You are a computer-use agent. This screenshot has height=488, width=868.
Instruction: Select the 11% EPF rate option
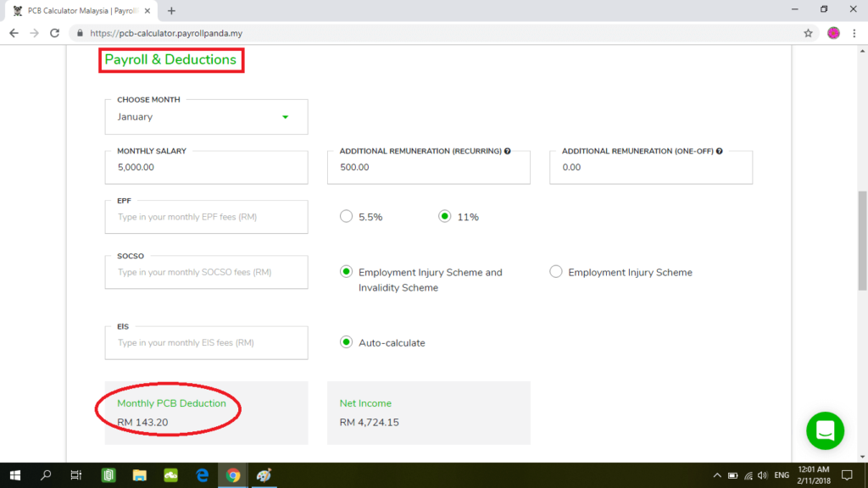coord(444,217)
